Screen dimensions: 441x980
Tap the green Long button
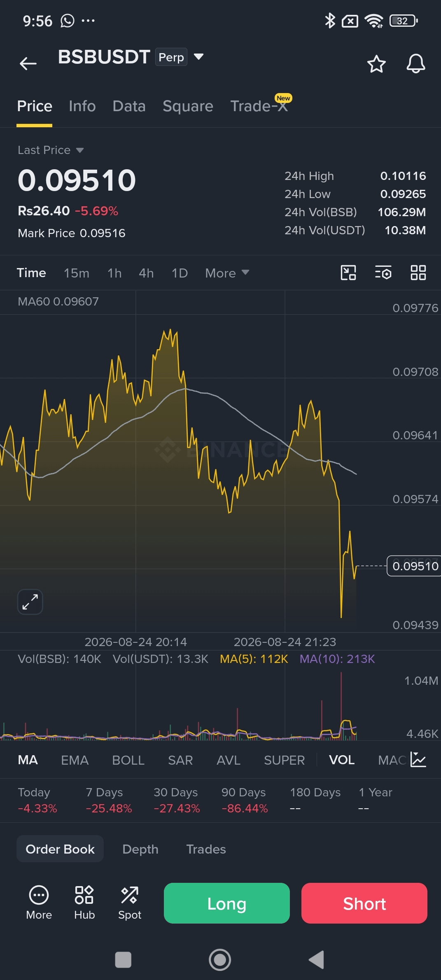(227, 903)
